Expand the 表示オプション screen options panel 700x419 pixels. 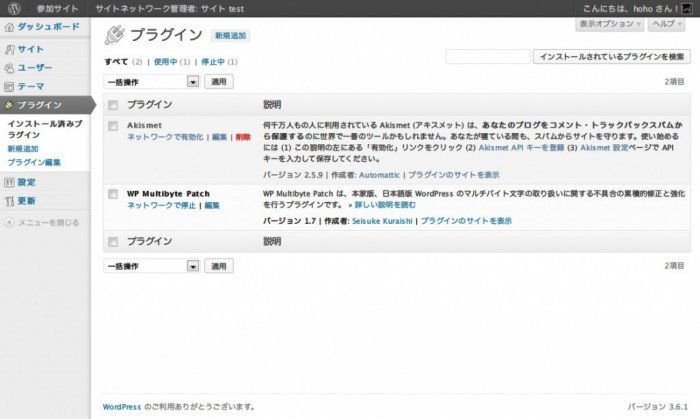[611, 23]
